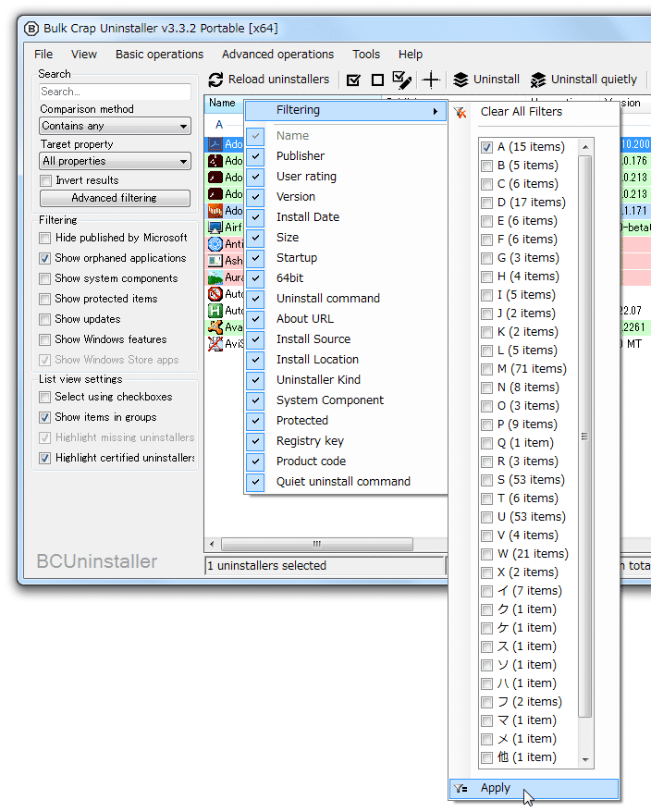Check the M (71 items) filter
The image size is (651, 812).
click(486, 370)
